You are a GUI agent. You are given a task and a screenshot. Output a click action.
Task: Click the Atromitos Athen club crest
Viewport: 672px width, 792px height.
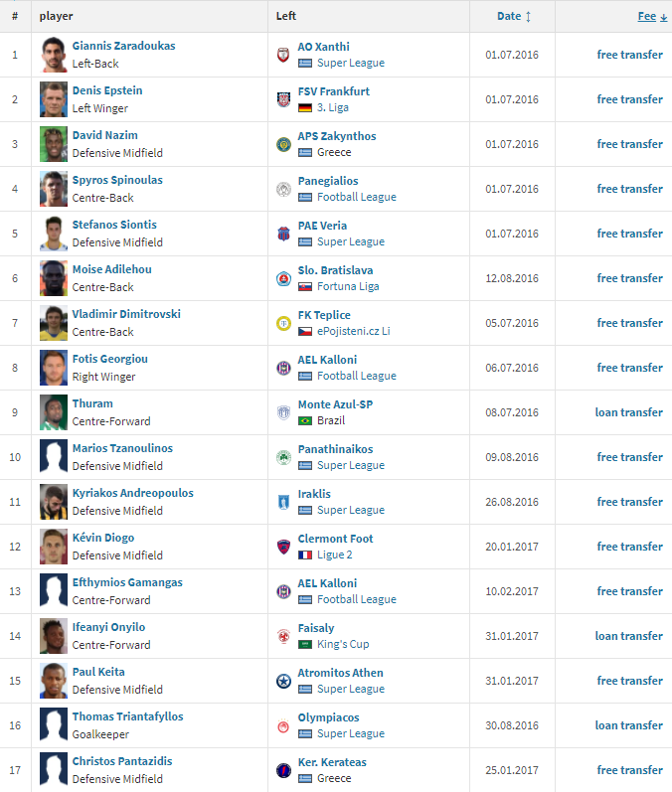click(x=283, y=681)
